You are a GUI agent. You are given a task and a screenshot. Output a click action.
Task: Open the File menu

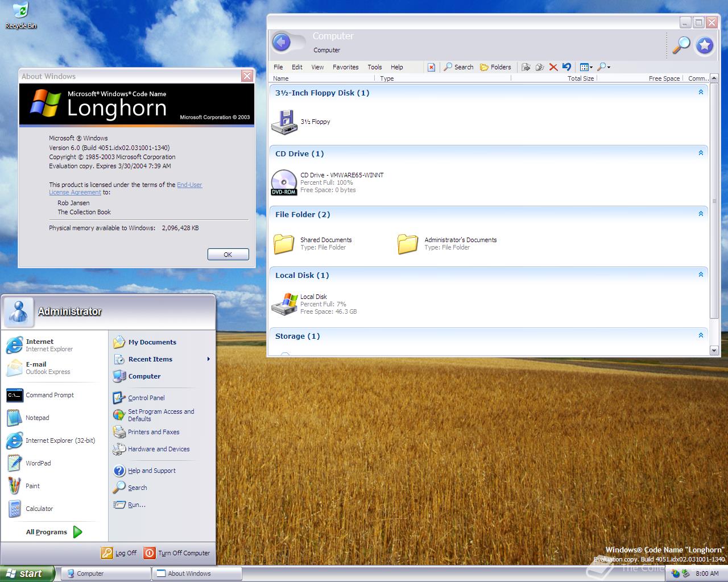click(x=278, y=67)
